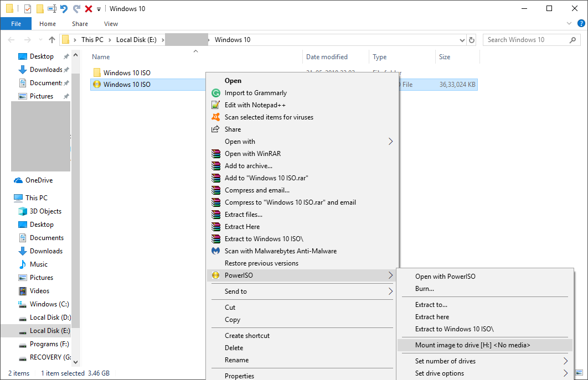
Task: Click the Avast icon for virus scan
Action: click(x=216, y=117)
